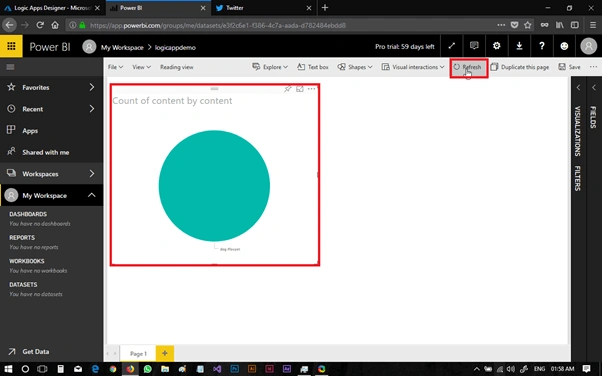Viewport: 602px width, 376px height.
Task: Click Duplicate this page
Action: [x=520, y=67]
